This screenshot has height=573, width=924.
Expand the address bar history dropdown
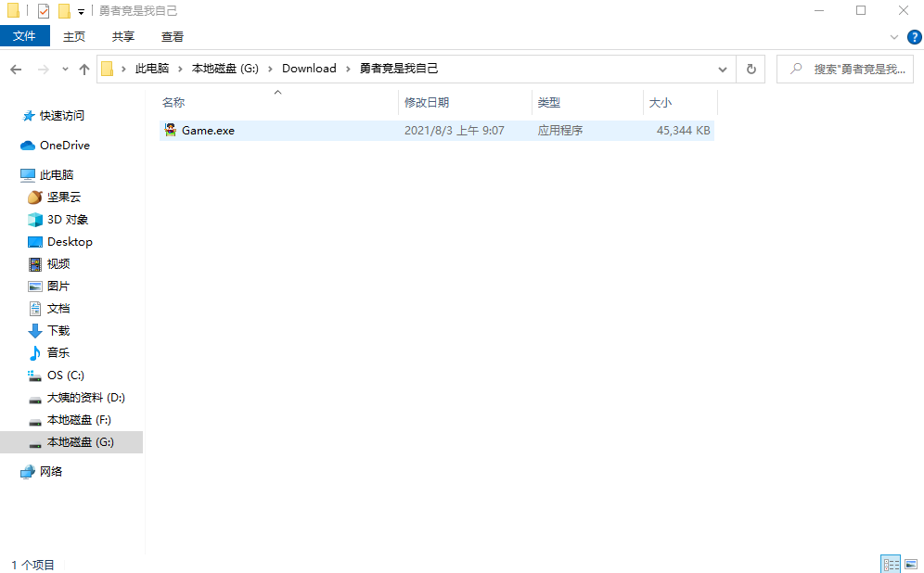[723, 70]
